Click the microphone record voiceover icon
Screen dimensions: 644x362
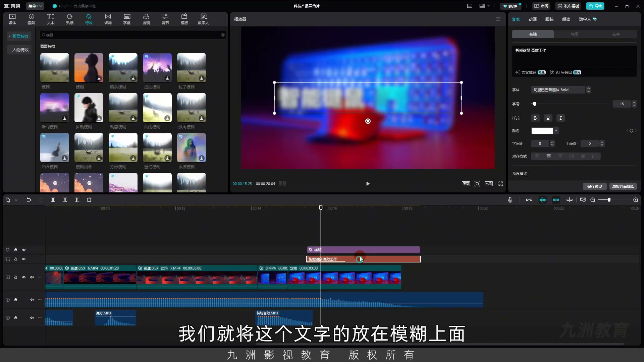click(x=510, y=200)
